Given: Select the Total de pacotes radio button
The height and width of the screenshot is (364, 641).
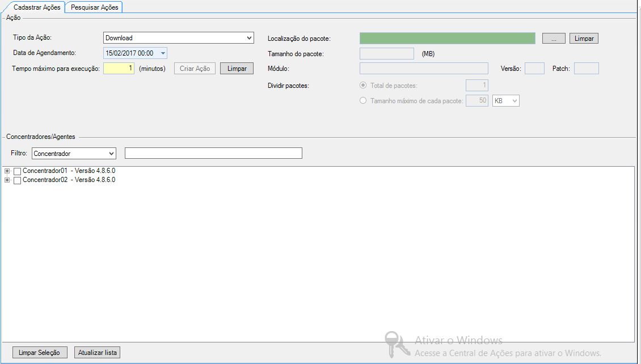Looking at the screenshot, I should (363, 86).
